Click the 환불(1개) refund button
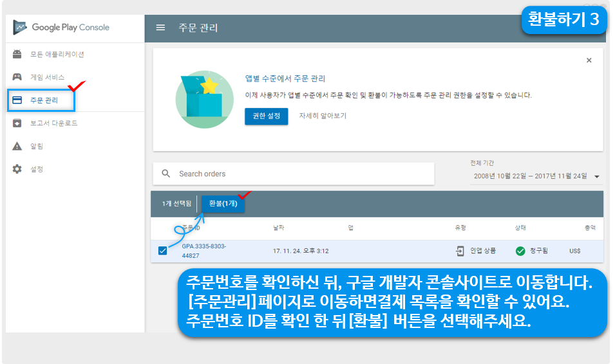 click(x=223, y=203)
